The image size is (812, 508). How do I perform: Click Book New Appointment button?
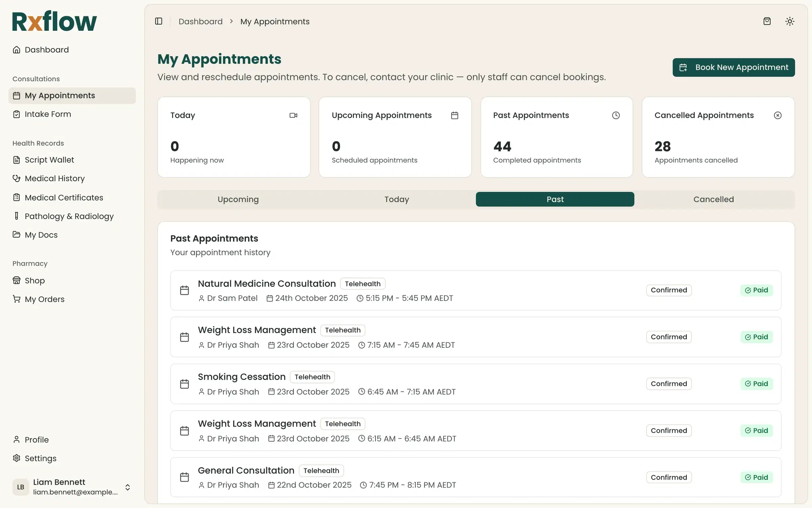(734, 67)
